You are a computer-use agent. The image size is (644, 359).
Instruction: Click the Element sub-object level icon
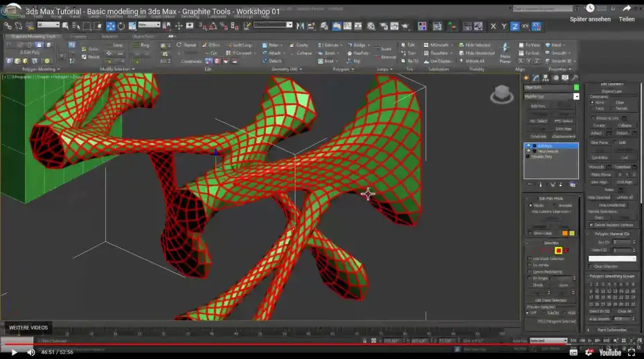[x=566, y=250]
